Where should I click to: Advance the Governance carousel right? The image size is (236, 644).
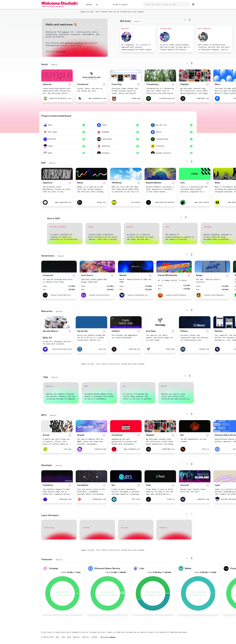coord(192,255)
